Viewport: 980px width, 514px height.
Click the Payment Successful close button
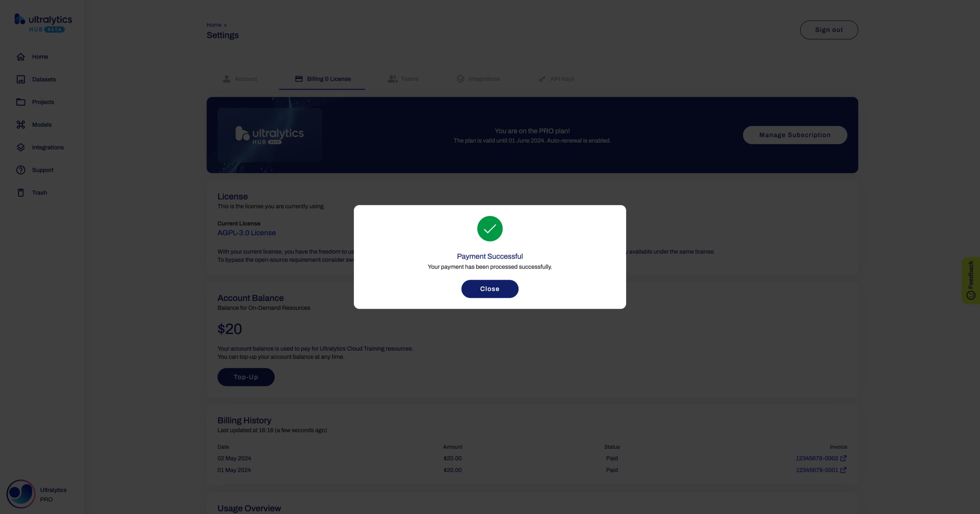[x=490, y=289]
